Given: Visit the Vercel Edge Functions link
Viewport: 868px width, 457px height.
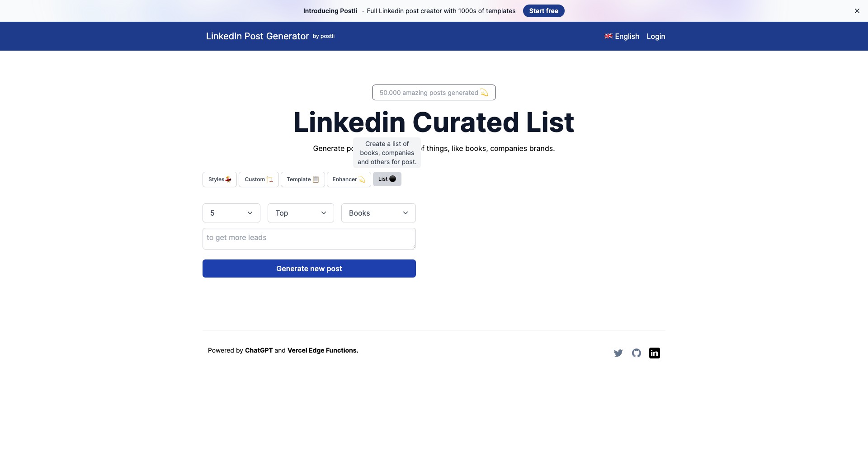Looking at the screenshot, I should pyautogui.click(x=323, y=350).
